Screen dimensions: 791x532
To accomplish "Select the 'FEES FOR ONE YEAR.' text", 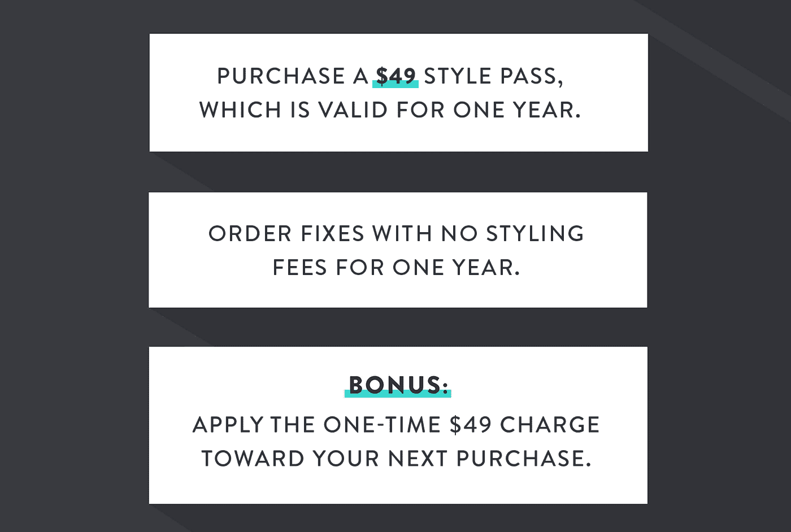I will [396, 268].
